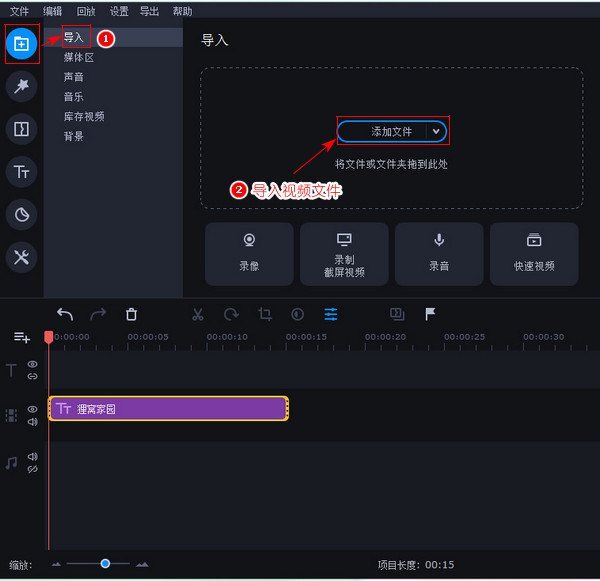This screenshot has width=600, height=581.
Task: Click the title track T icon
Action: point(11,370)
